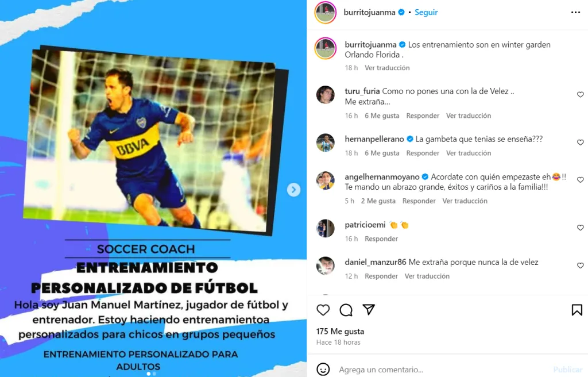This screenshot has width=588, height=377.
Task: View likes on angelhernanmoyano's comment
Action: coord(378,201)
